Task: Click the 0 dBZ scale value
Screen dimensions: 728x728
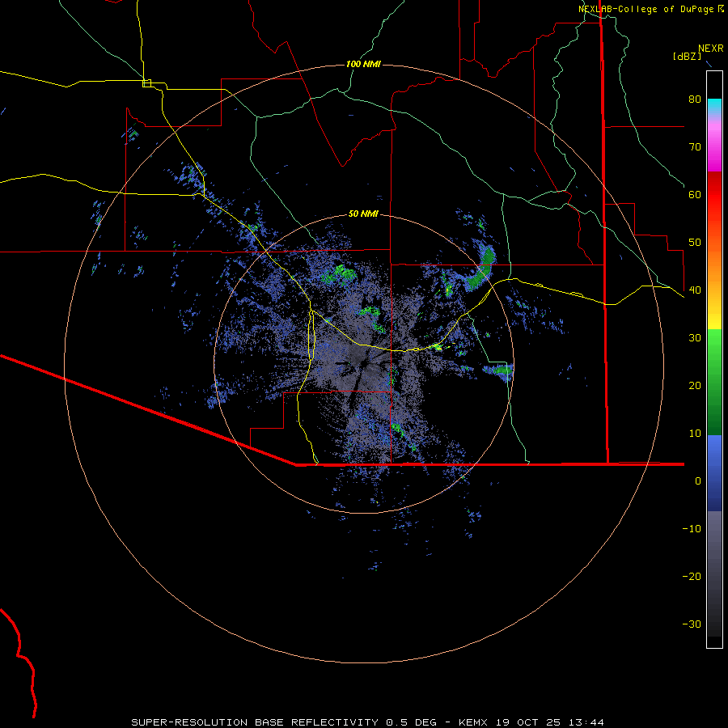Action: (x=698, y=481)
